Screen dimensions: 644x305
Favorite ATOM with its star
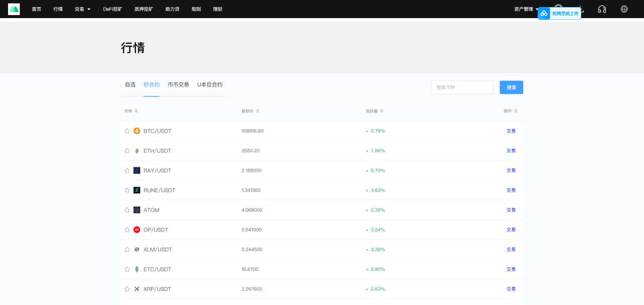pyautogui.click(x=127, y=210)
